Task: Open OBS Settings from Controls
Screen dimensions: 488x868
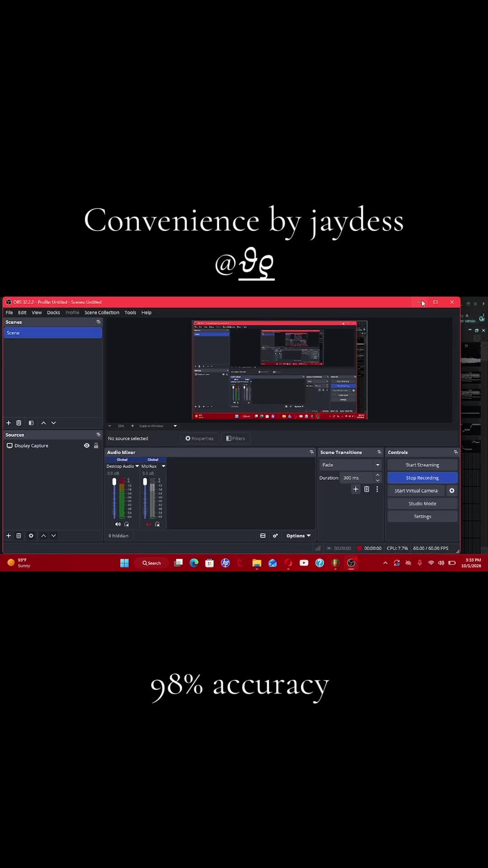Action: [x=422, y=516]
